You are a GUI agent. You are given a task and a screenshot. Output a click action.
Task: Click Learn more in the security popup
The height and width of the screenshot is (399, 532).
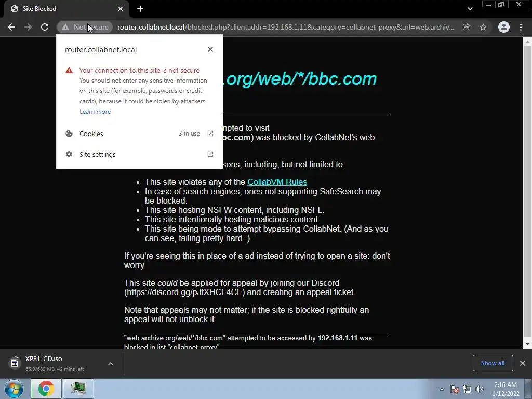[95, 112]
